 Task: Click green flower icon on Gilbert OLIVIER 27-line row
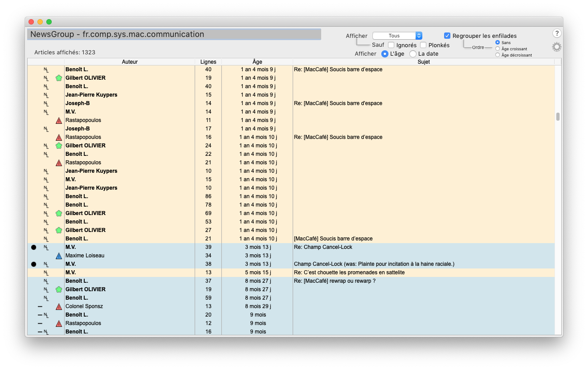tap(59, 230)
